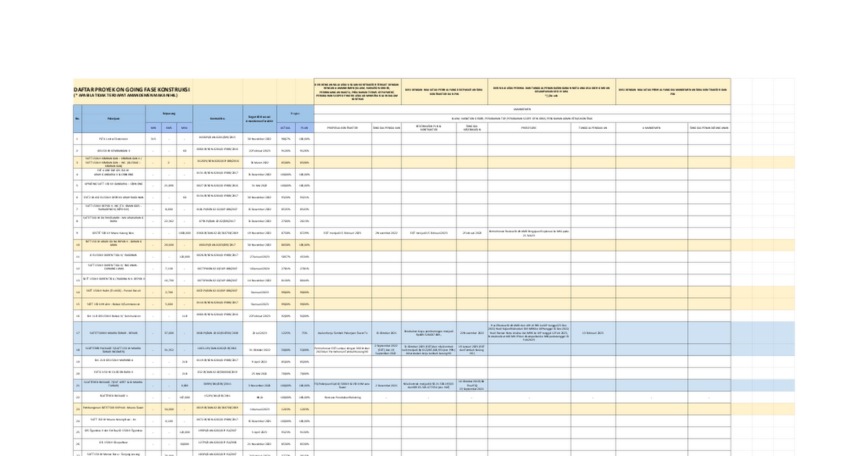Click the row 18 contract number cell

217,349
